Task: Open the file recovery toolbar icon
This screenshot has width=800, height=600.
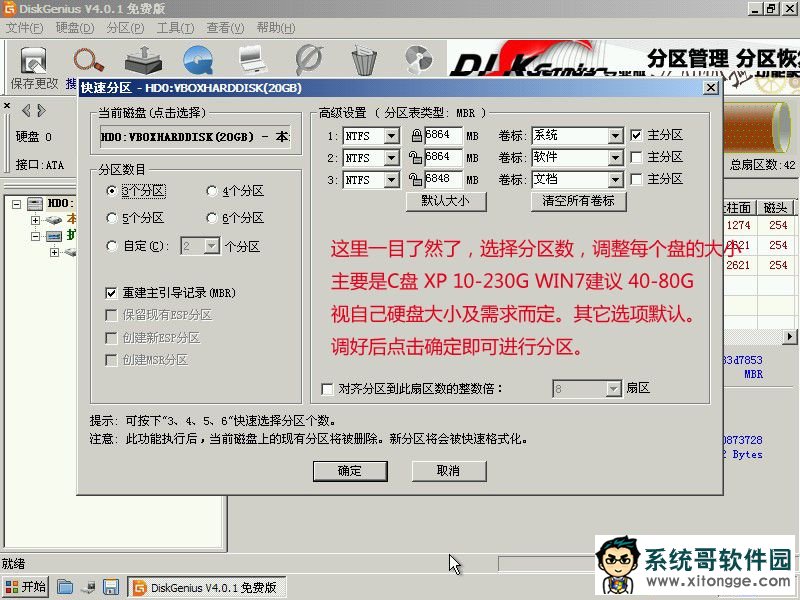Action: (x=143, y=60)
